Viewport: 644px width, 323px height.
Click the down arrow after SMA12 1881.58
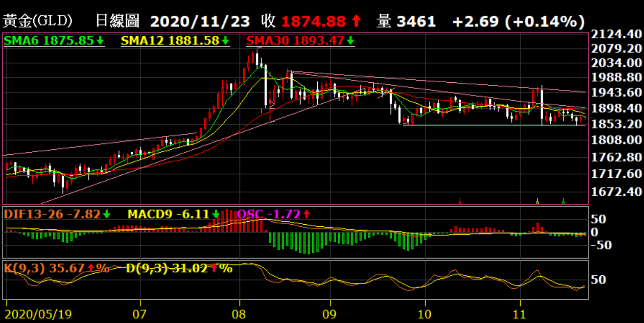coord(225,41)
